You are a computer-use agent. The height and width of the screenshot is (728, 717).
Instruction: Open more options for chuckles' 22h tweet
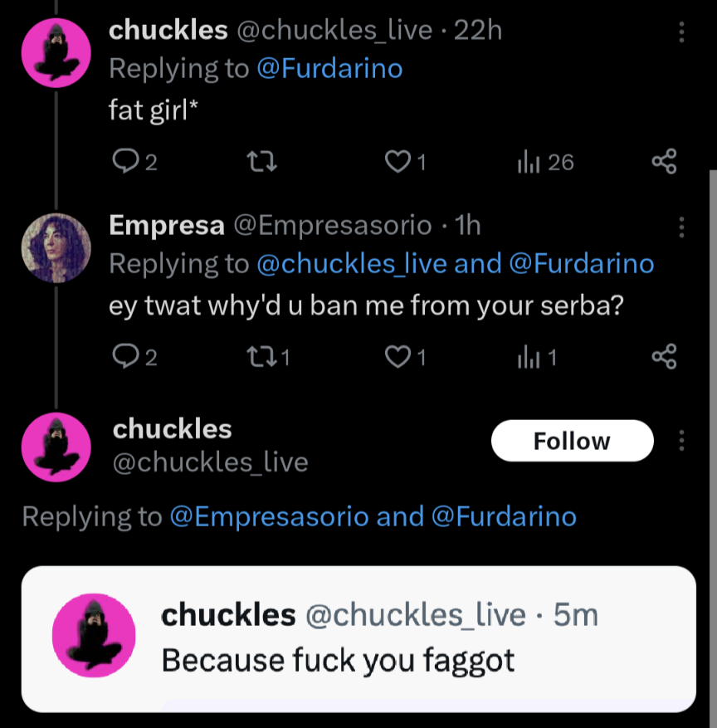coord(681,32)
